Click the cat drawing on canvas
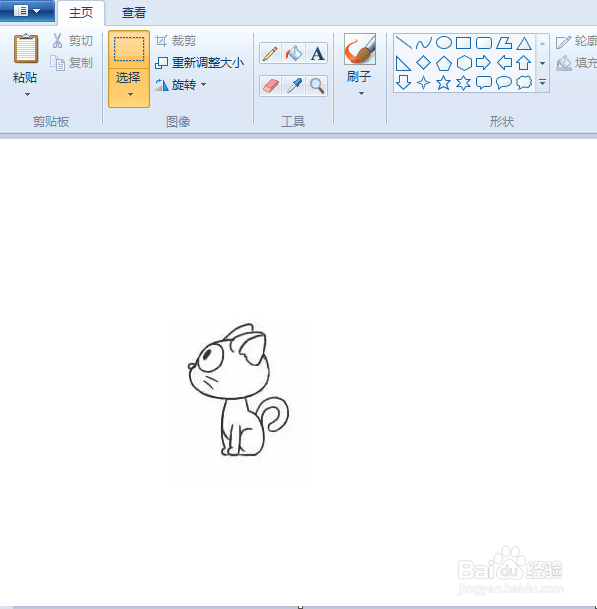The width and height of the screenshot is (597, 609). pos(238,390)
